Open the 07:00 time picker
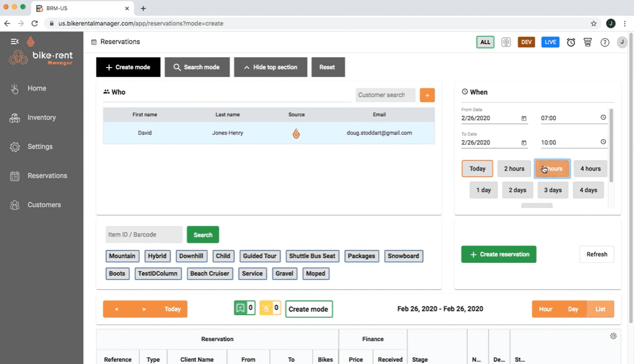 [603, 118]
